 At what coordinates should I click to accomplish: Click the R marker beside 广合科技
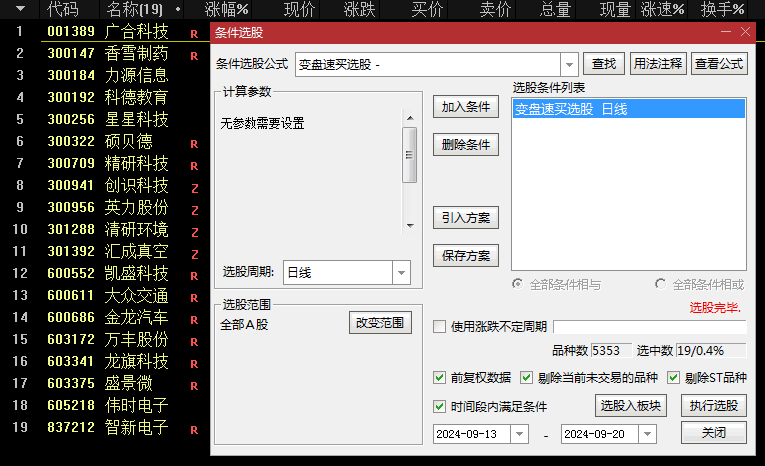tap(194, 34)
